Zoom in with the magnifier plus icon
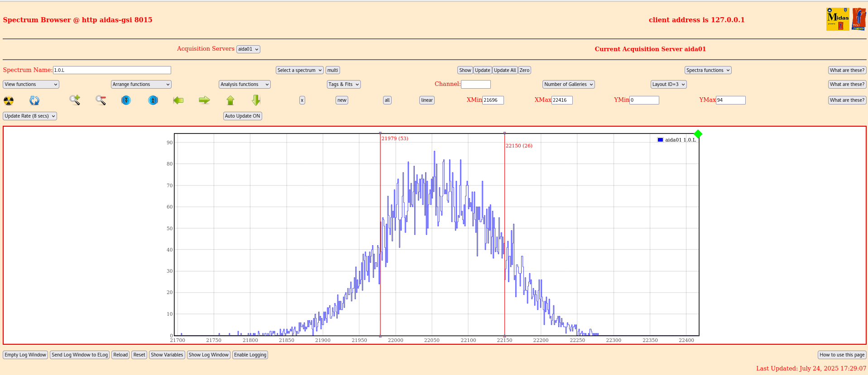 point(75,100)
